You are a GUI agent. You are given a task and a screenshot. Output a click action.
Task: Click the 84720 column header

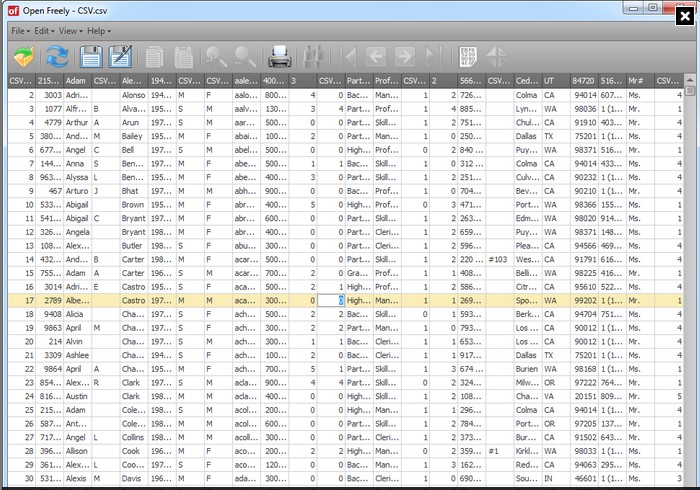pos(584,81)
